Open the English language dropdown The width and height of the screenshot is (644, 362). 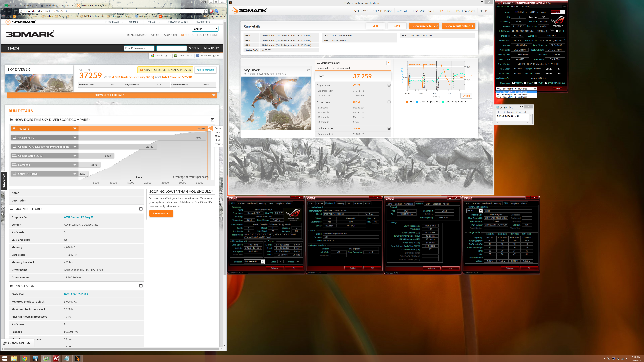(205, 29)
